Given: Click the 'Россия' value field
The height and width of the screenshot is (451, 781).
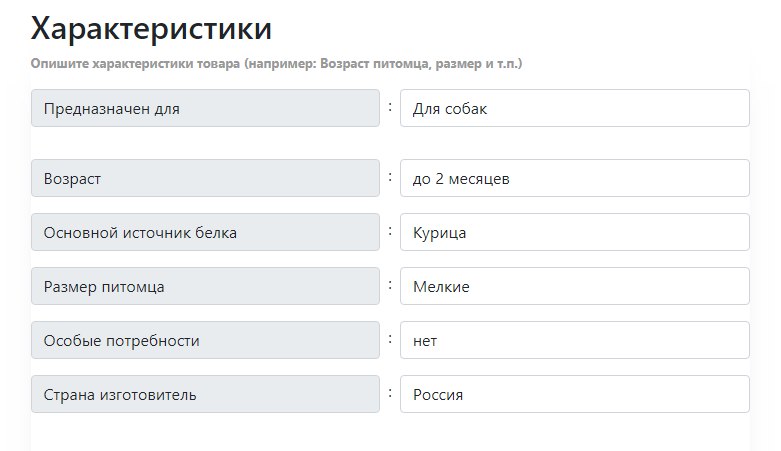Looking at the screenshot, I should tap(575, 394).
